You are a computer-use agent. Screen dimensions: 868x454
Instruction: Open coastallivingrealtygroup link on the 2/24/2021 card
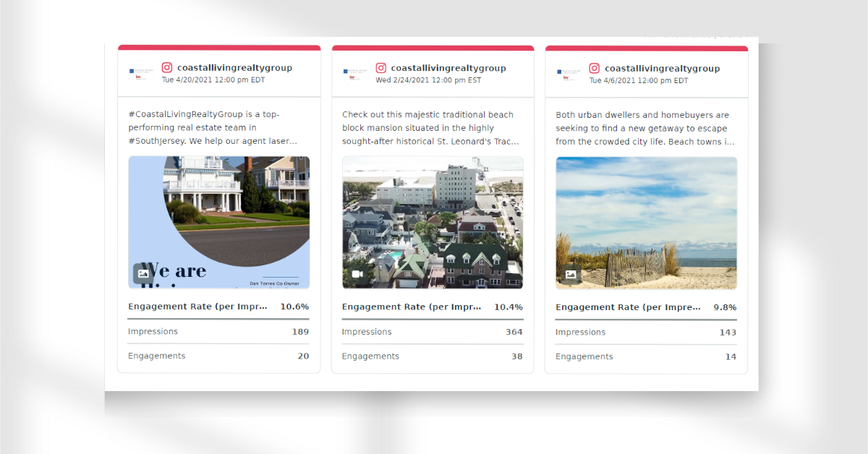[448, 68]
